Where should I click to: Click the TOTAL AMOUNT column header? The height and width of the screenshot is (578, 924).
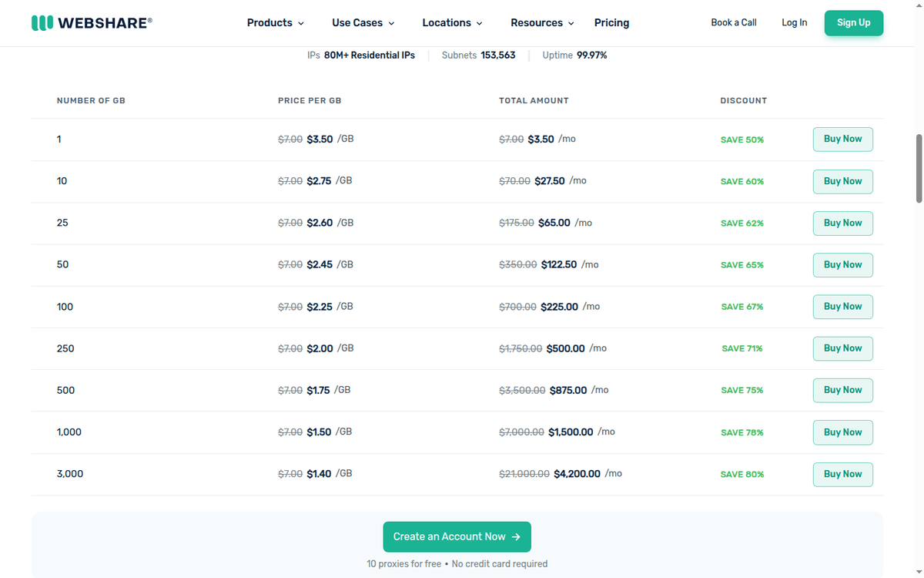pos(534,101)
